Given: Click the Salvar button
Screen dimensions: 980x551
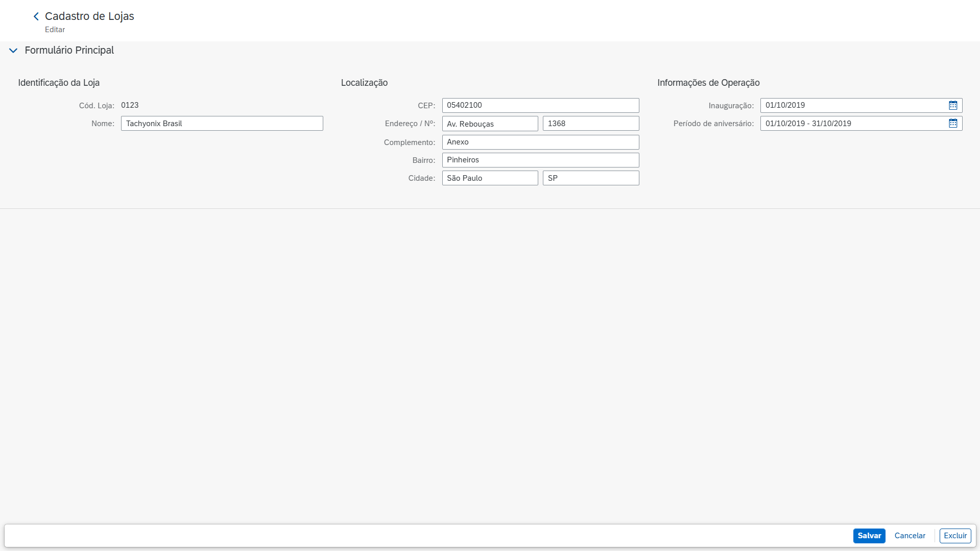Looking at the screenshot, I should click(x=869, y=536).
